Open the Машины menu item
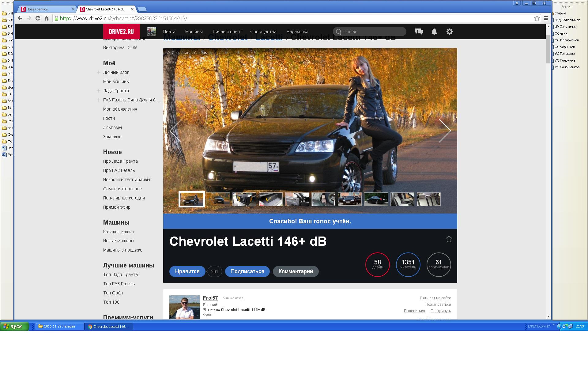The width and height of the screenshot is (588, 375). coord(194,32)
